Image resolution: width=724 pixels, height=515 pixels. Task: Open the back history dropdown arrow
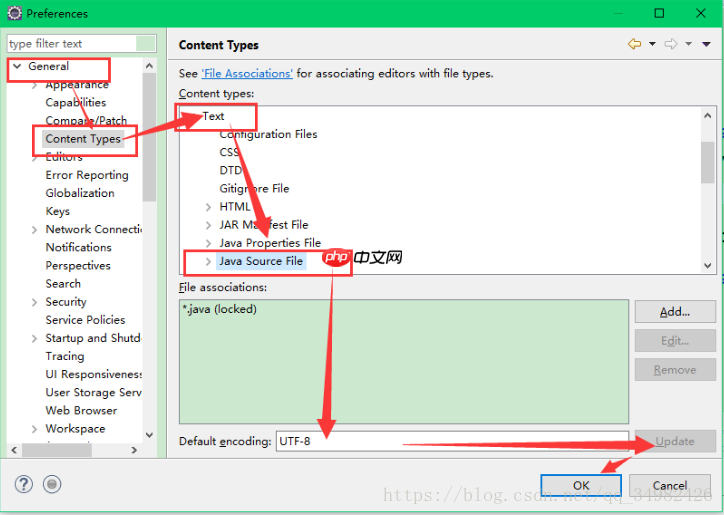pyautogui.click(x=652, y=44)
